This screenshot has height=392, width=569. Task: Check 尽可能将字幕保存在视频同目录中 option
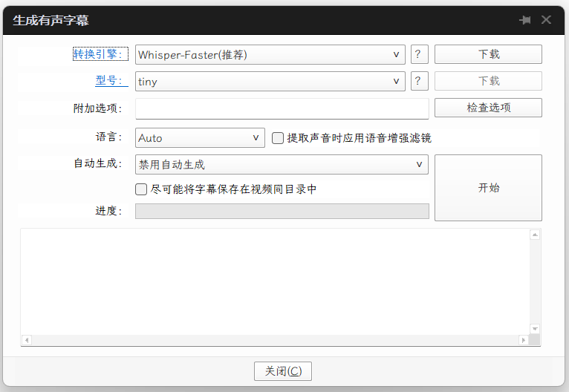(x=141, y=189)
